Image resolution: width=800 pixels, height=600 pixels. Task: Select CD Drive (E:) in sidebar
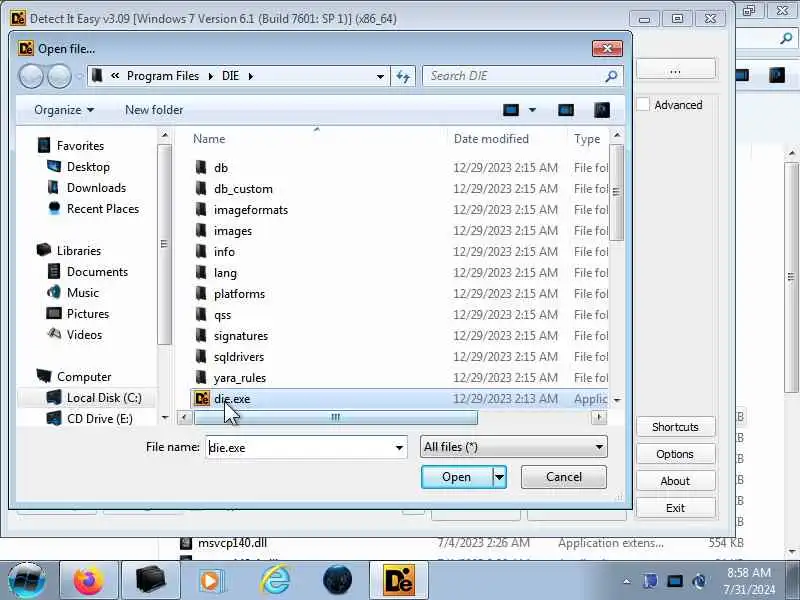pos(99,418)
